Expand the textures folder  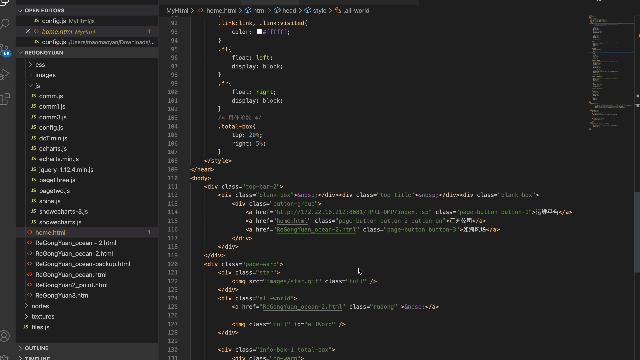point(42,317)
